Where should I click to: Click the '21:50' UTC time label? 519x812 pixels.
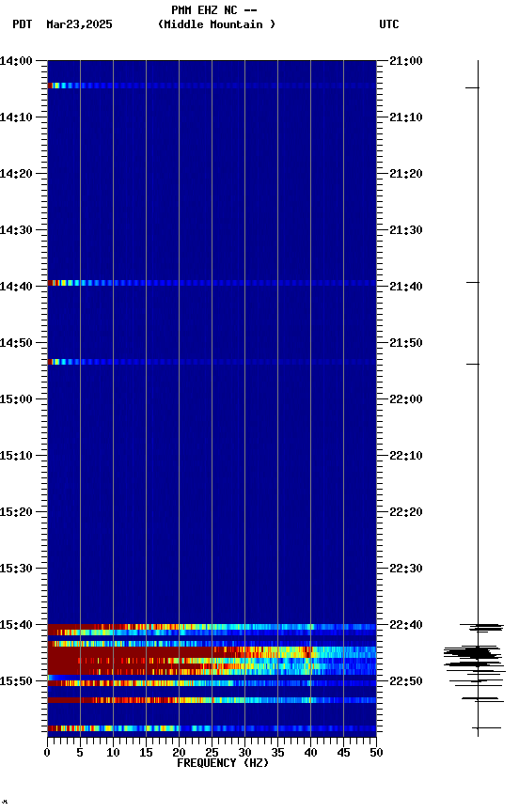click(406, 343)
